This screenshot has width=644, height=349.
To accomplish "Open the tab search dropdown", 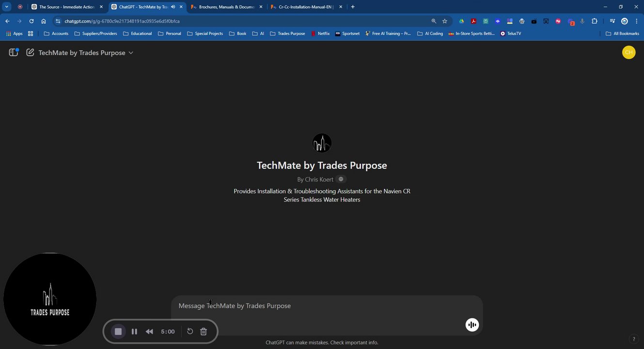I will 7,7.
